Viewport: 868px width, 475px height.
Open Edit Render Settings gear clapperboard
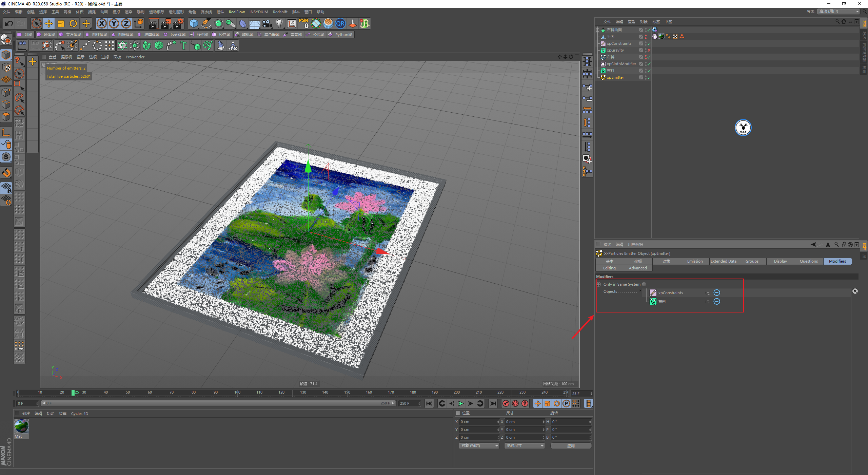[x=178, y=23]
